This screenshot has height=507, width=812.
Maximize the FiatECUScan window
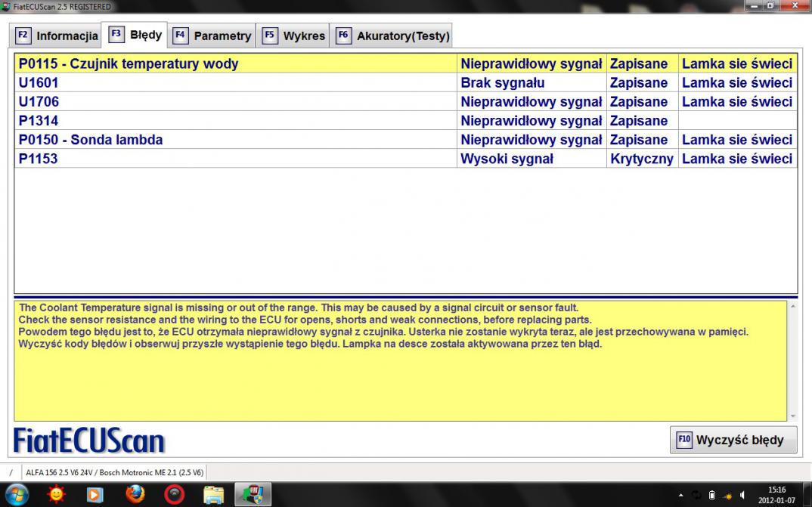tap(771, 6)
